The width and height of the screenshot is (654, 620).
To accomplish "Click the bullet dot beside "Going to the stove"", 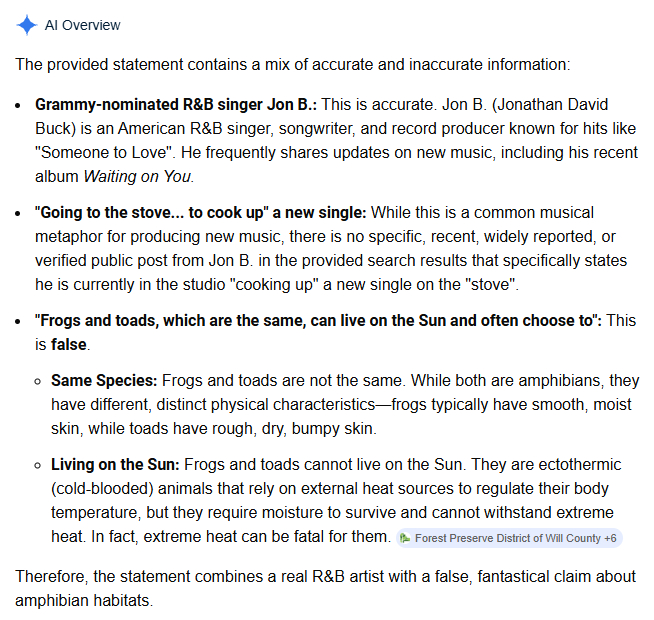I will (x=20, y=213).
